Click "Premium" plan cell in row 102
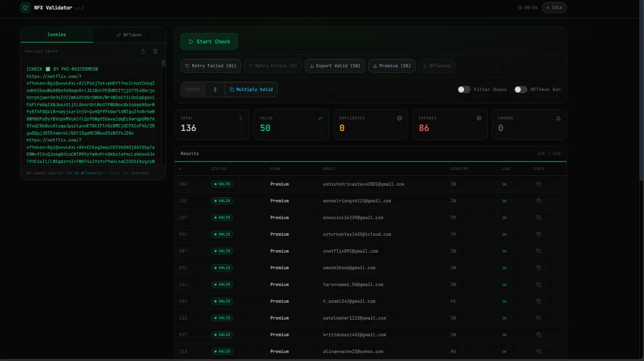 [279, 201]
